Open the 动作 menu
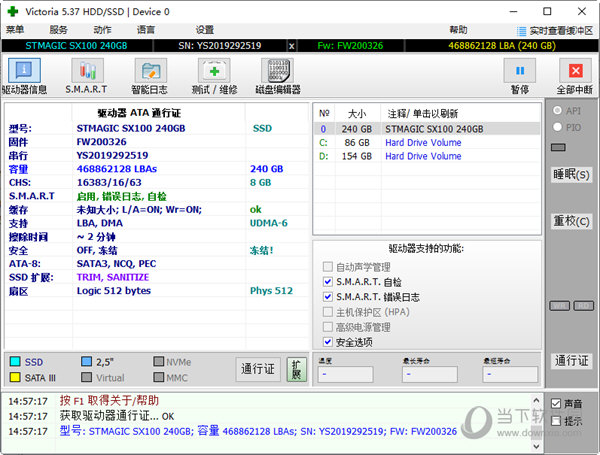This screenshot has height=455, width=600. point(102,30)
